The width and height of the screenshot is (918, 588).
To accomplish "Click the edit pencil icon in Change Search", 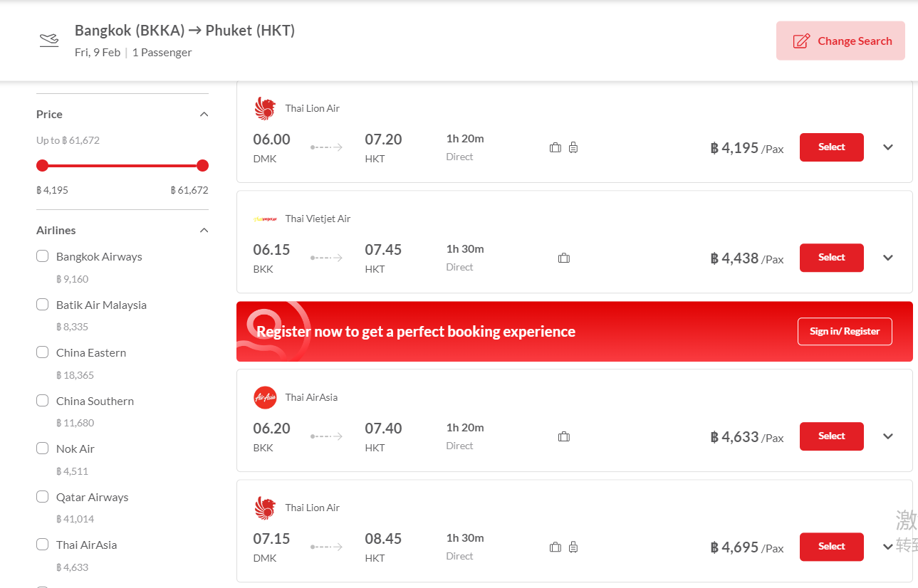I will [801, 41].
